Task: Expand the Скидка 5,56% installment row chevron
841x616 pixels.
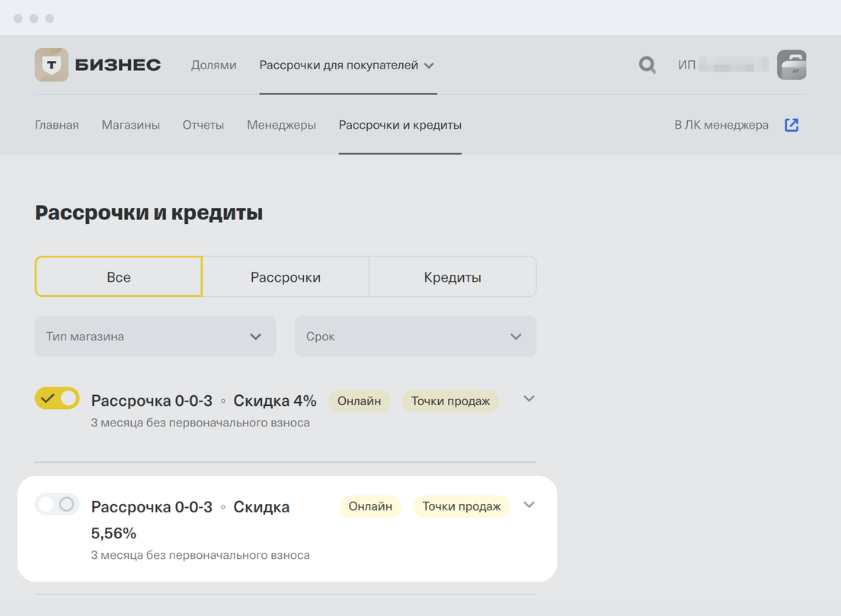Action: coord(529,505)
